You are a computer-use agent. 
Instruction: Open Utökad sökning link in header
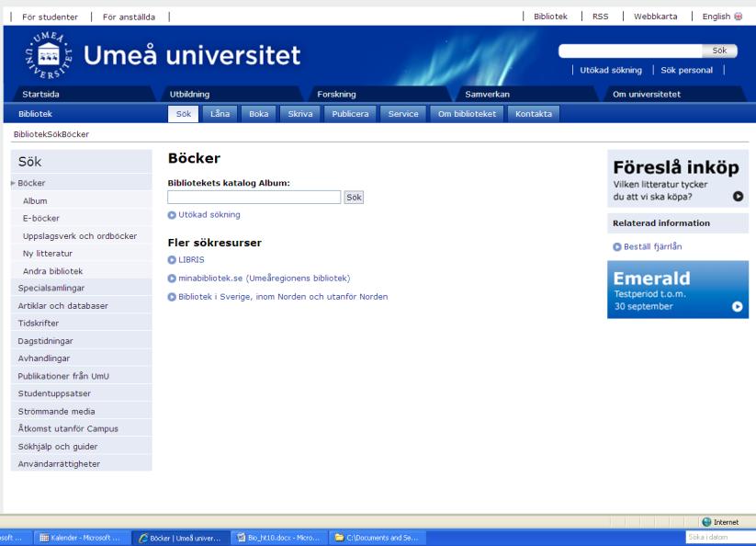pyautogui.click(x=611, y=70)
